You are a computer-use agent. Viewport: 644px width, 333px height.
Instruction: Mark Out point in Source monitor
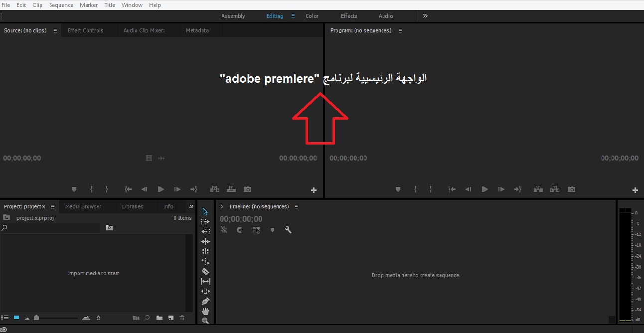[x=107, y=189]
